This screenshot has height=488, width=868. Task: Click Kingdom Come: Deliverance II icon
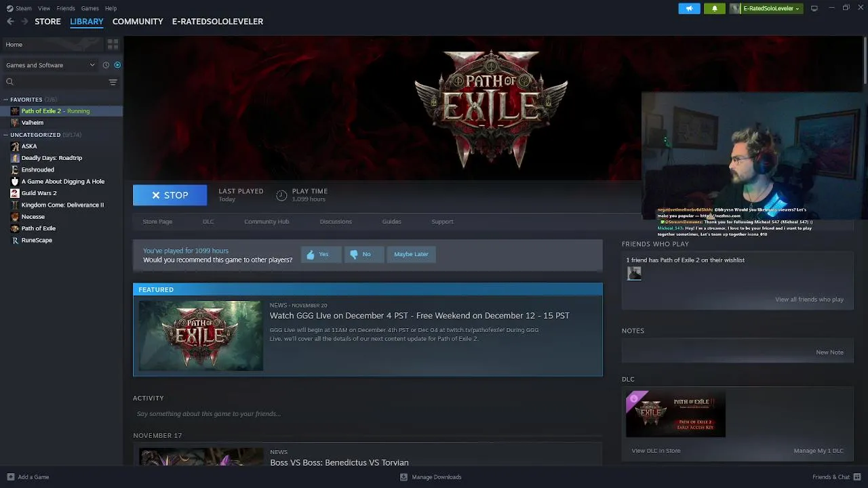(15, 205)
